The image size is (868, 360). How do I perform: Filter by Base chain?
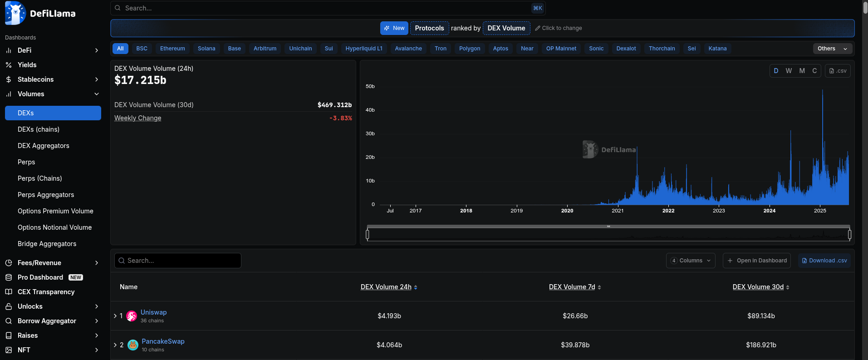pos(235,49)
